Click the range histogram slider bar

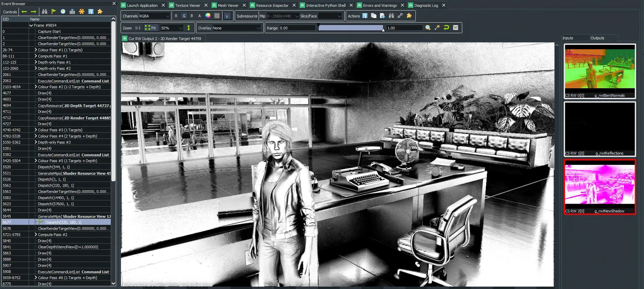351,27
